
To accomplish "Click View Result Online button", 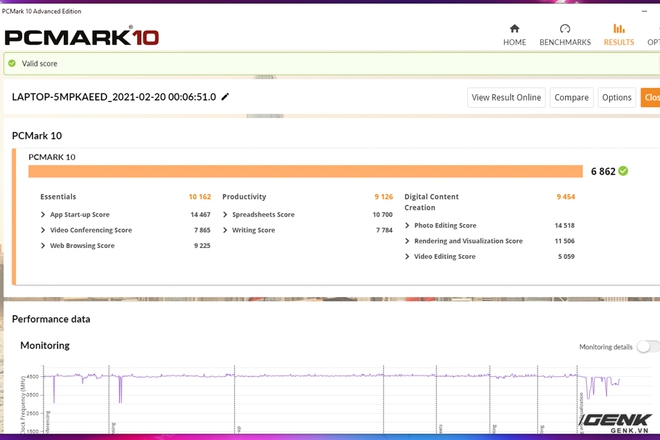I will [506, 97].
